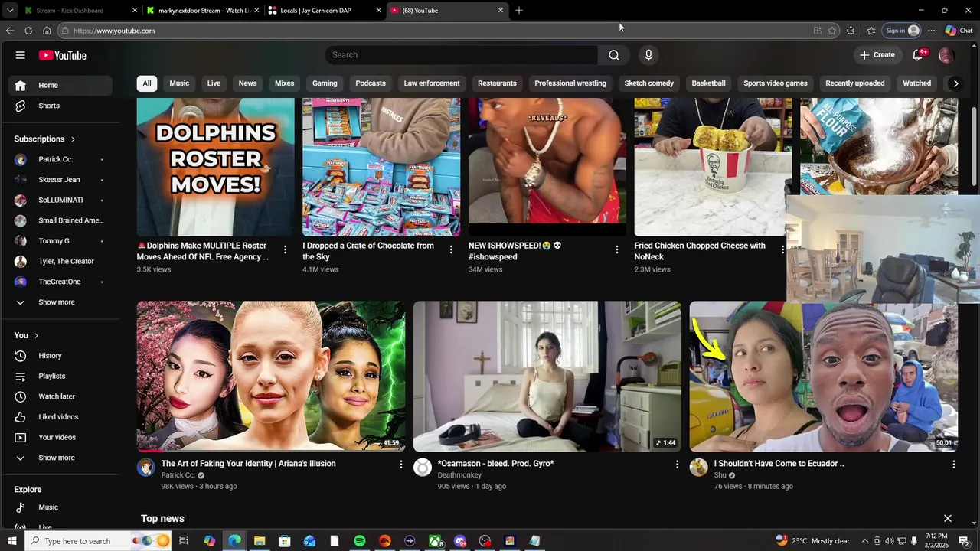
Task: Open YouTube notifications bell
Action: pos(918,55)
